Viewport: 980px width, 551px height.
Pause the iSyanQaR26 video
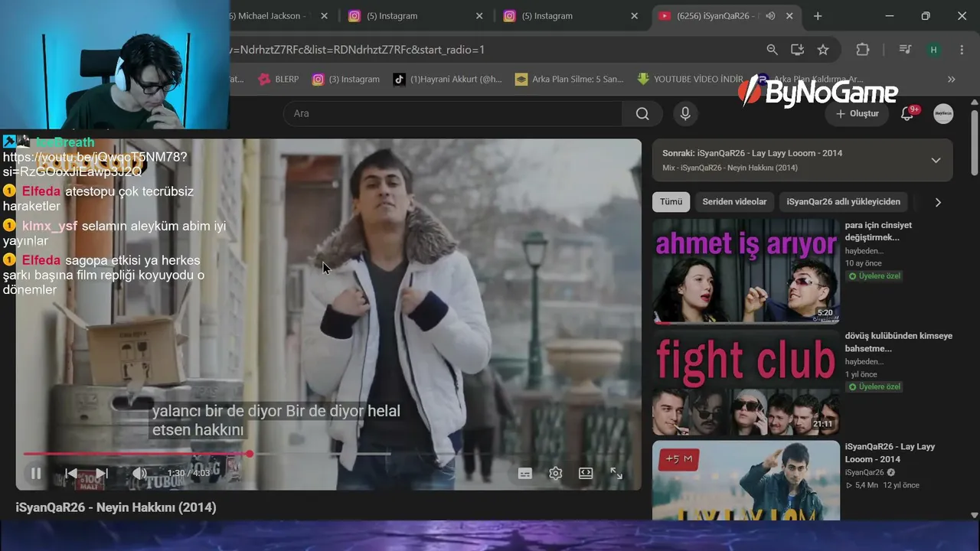[35, 473]
